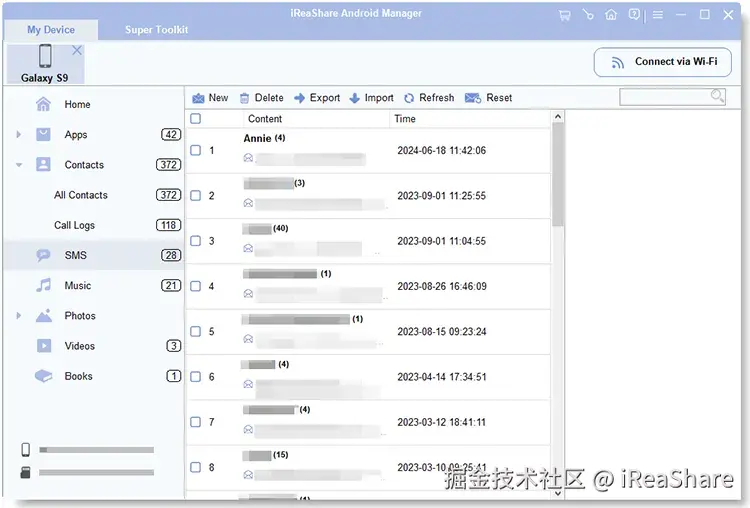Click the New button label
The height and width of the screenshot is (508, 750).
pos(218,98)
